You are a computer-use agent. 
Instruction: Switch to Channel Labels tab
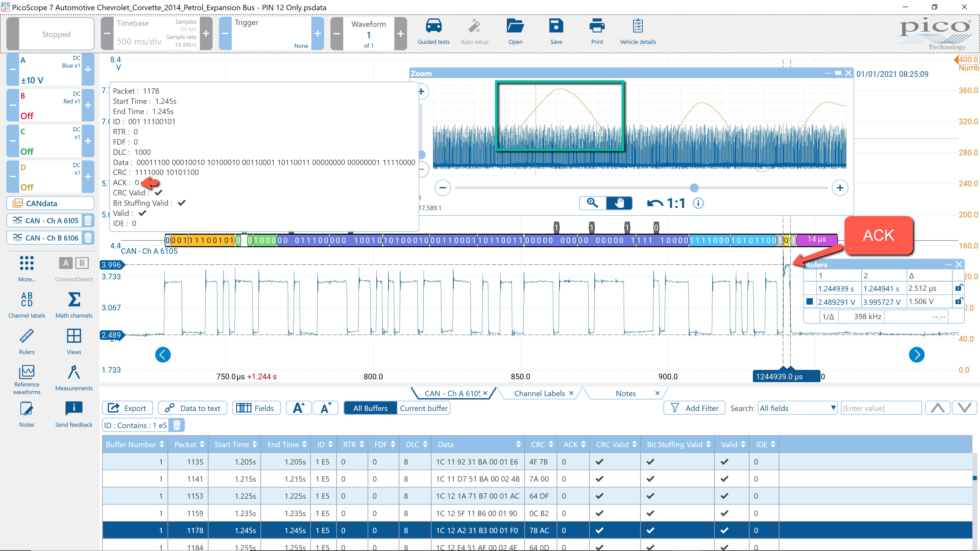(x=539, y=394)
